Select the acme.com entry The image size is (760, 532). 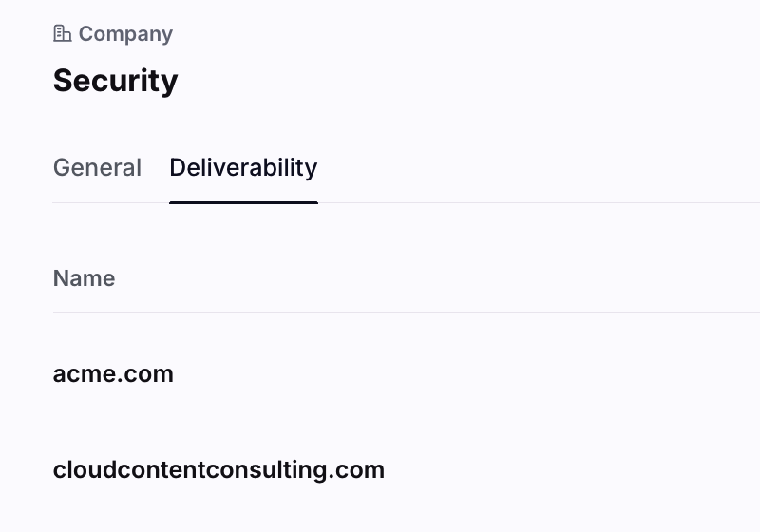click(113, 374)
